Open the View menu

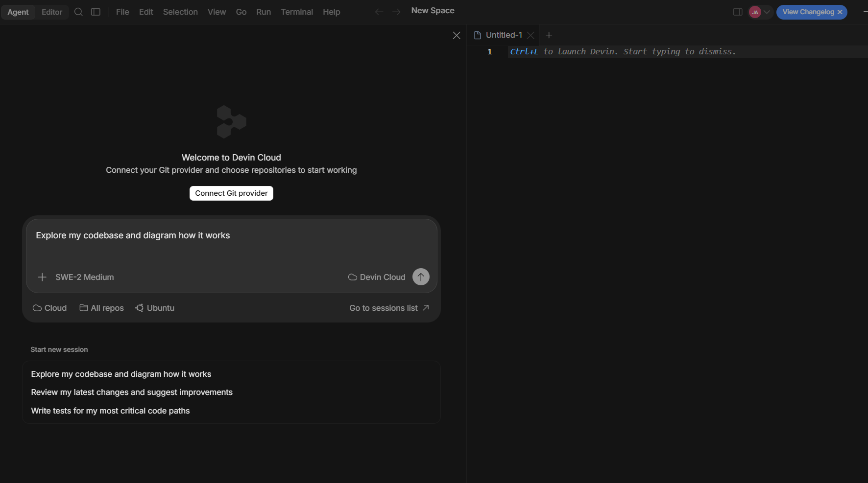point(217,12)
